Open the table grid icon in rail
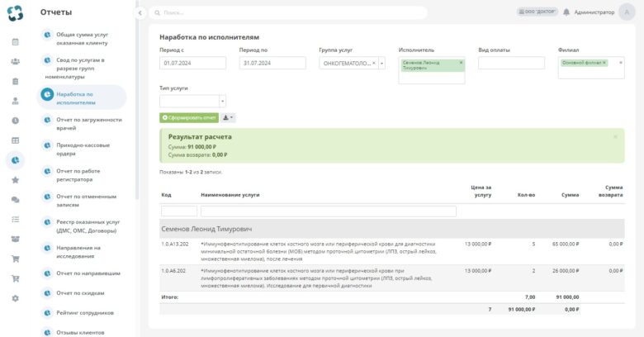 tap(15, 140)
